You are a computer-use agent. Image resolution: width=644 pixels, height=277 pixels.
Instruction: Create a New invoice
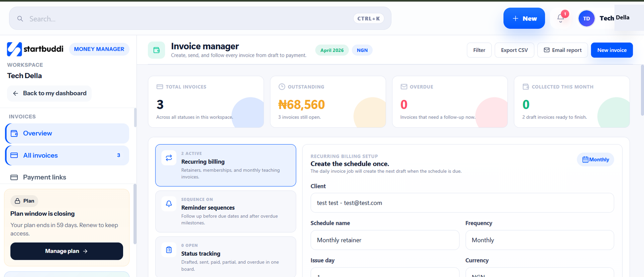click(x=612, y=50)
